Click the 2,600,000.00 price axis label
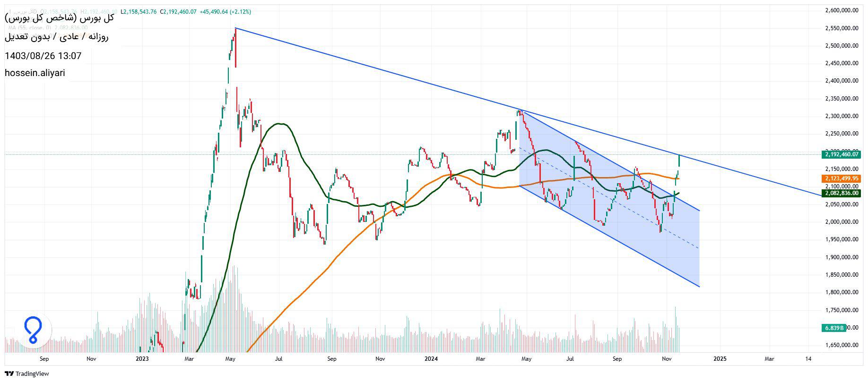The width and height of the screenshot is (868, 382). pyautogui.click(x=842, y=10)
